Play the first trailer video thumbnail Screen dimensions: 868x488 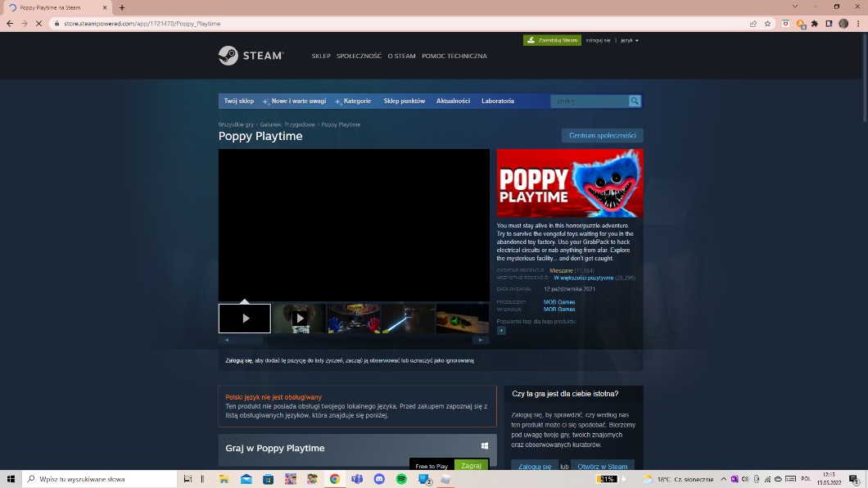[245, 319]
